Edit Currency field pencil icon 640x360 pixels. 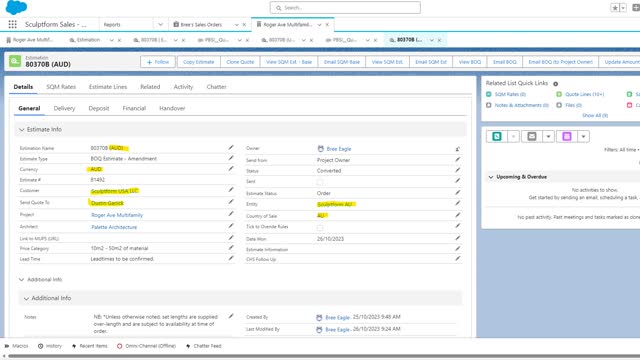231,169
